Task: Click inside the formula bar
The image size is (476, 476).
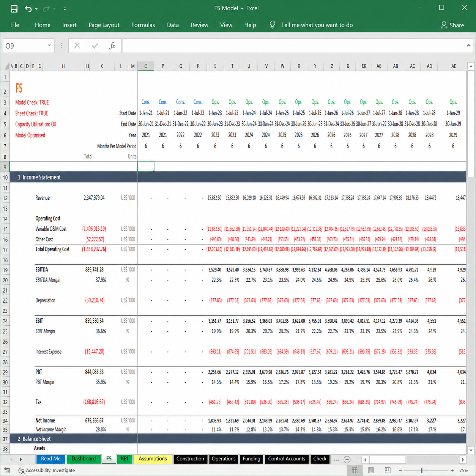Action: (x=294, y=46)
